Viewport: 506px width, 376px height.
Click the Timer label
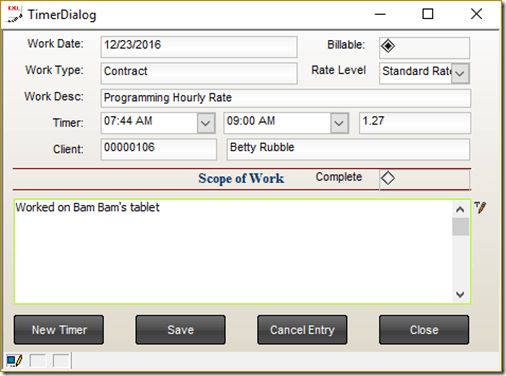68,123
